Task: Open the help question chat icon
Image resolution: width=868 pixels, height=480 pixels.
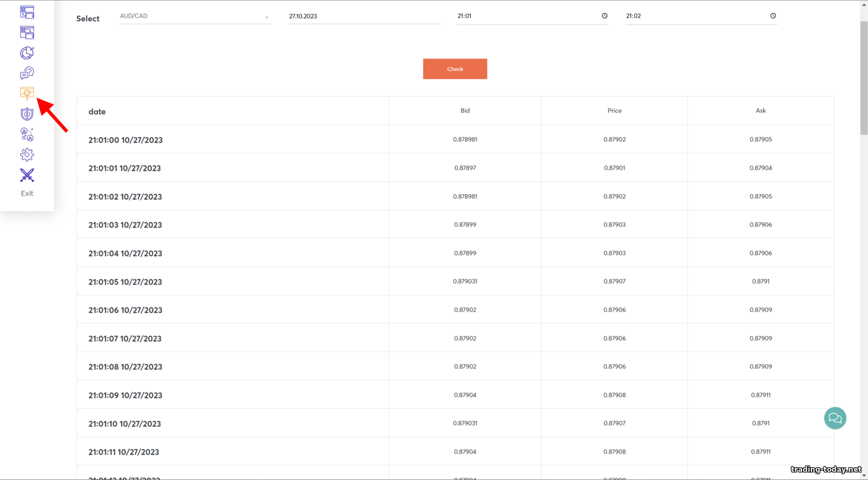Action: click(x=27, y=73)
